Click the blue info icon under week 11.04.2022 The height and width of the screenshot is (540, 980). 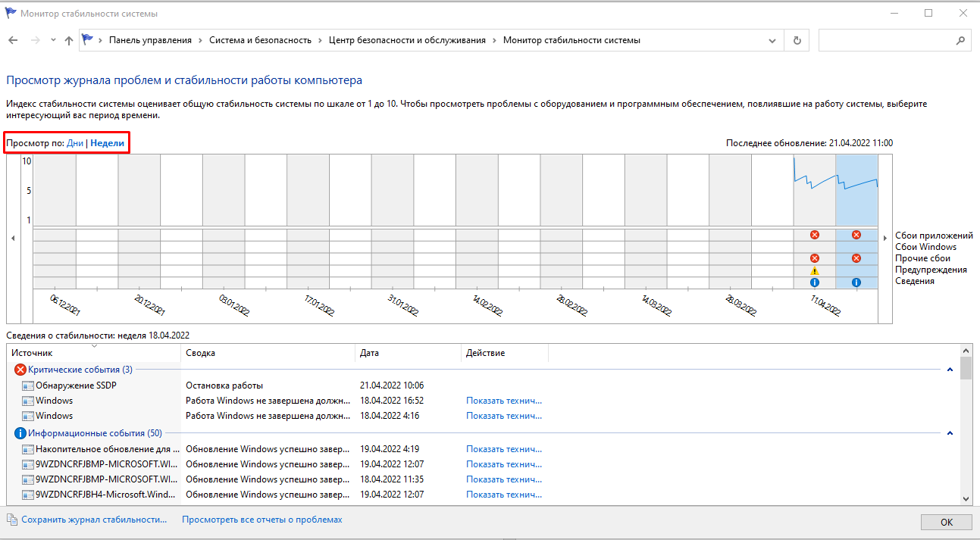(x=815, y=282)
